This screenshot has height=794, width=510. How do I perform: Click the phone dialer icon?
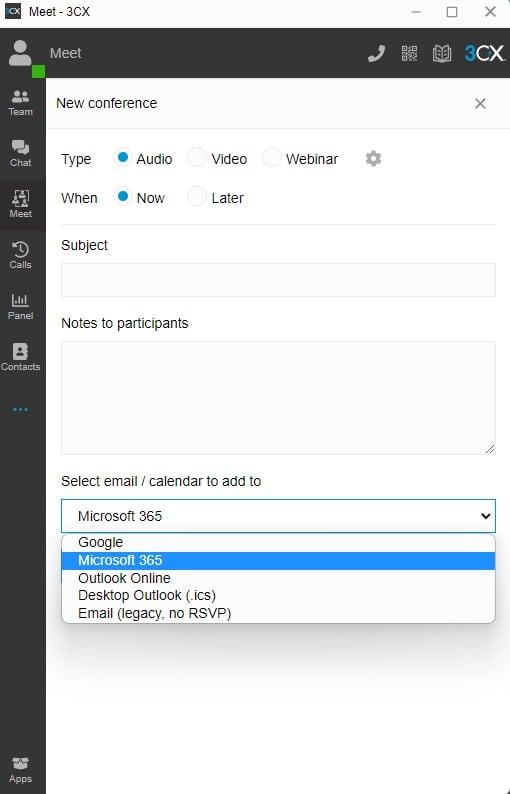(x=376, y=53)
